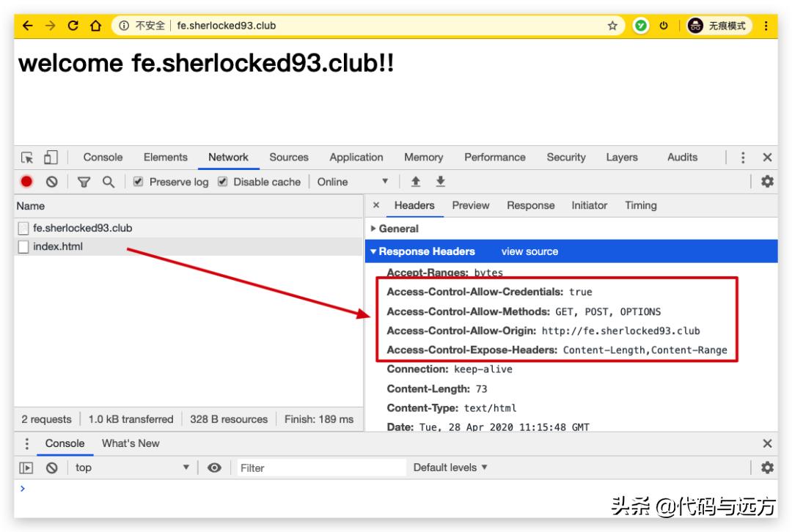Image resolution: width=792 pixels, height=532 pixels.
Task: Open network search with the magnifier icon
Action: coord(108,182)
